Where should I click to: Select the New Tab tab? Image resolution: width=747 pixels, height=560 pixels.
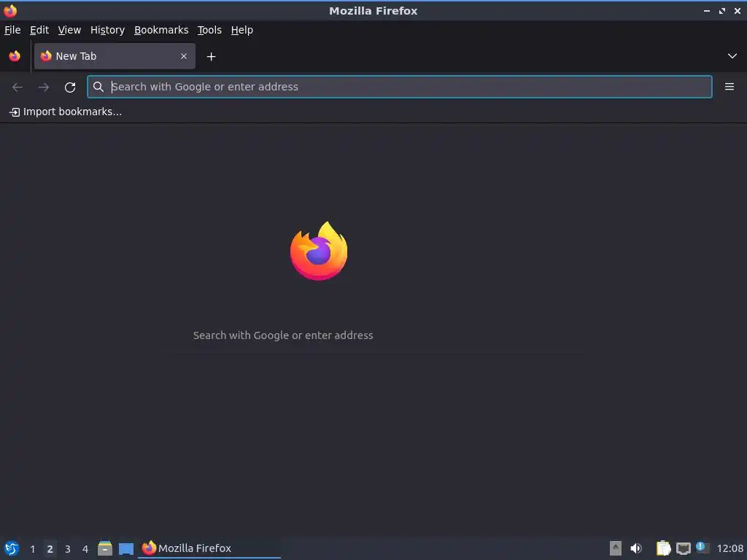pos(115,56)
